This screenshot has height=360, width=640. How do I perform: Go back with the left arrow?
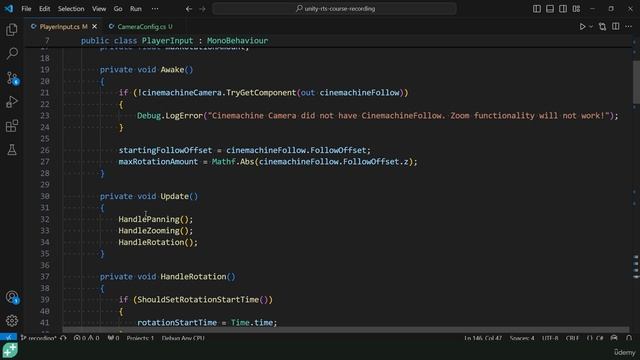click(x=189, y=9)
